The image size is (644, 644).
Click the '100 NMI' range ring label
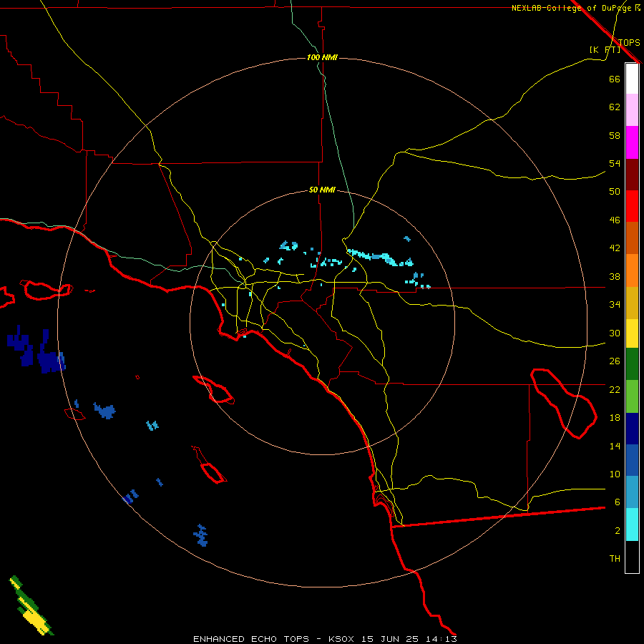(322, 57)
